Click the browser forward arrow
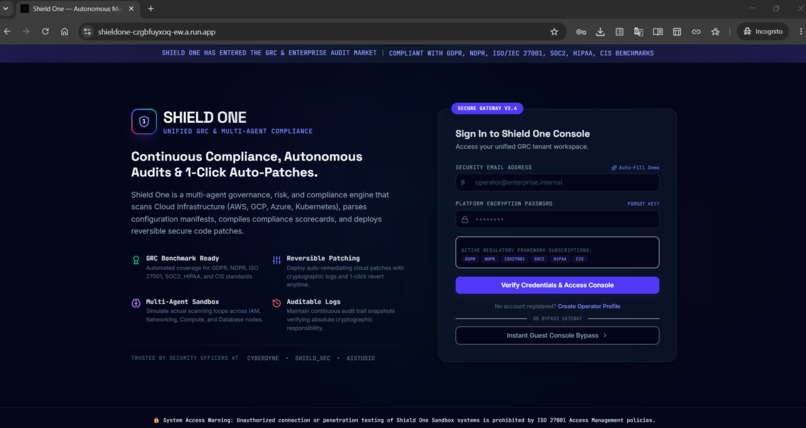Screen dimensions: 806x428 pyautogui.click(x=26, y=32)
